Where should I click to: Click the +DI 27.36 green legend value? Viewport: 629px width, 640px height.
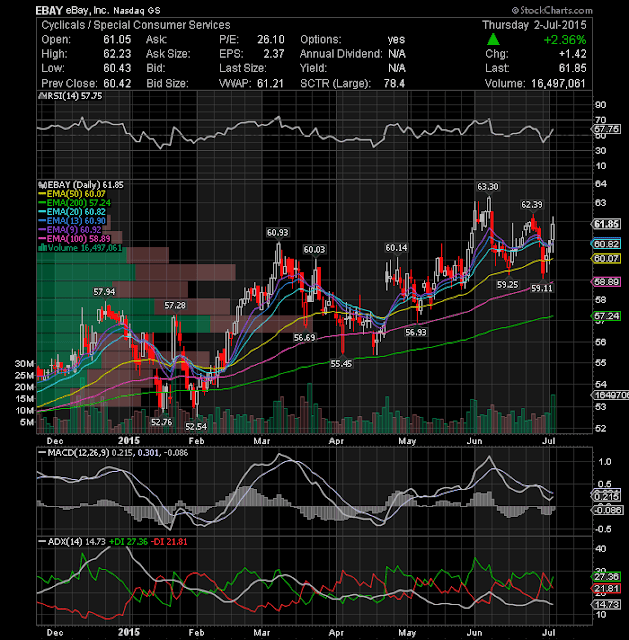pos(129,542)
